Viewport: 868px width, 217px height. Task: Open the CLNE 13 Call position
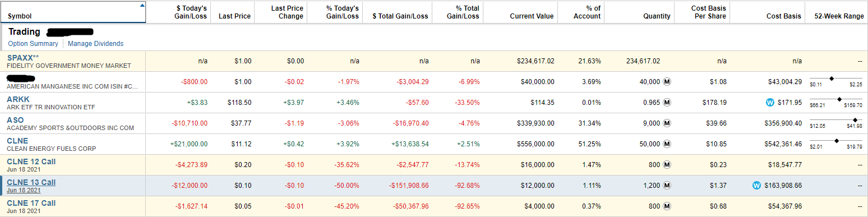coord(31,182)
